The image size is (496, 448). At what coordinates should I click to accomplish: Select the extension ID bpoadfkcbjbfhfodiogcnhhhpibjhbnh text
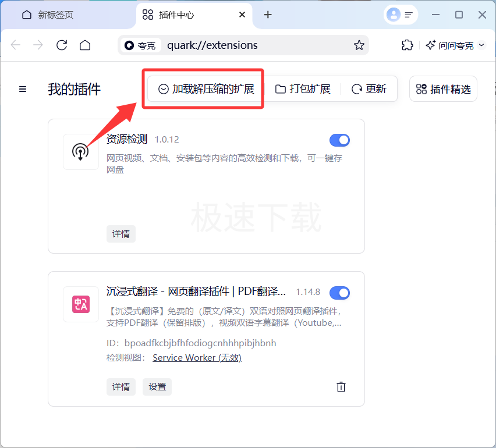[x=200, y=343]
